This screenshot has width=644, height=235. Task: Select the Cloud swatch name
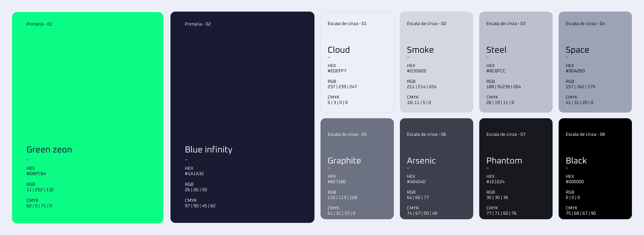point(339,50)
